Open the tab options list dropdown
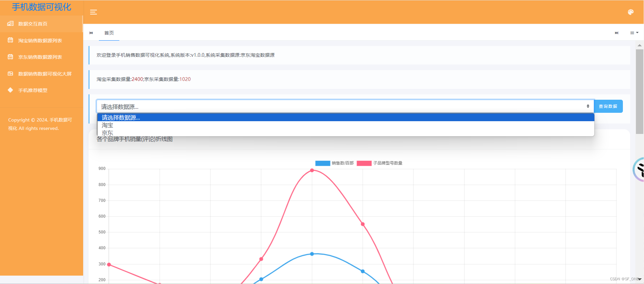Viewport: 644px width, 284px height. (634, 33)
